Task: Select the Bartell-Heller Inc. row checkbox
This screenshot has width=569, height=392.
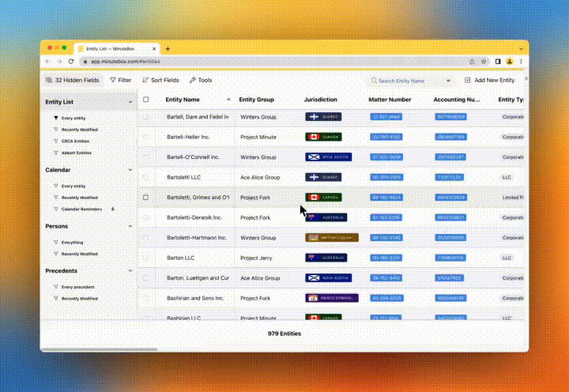Action: pos(145,137)
